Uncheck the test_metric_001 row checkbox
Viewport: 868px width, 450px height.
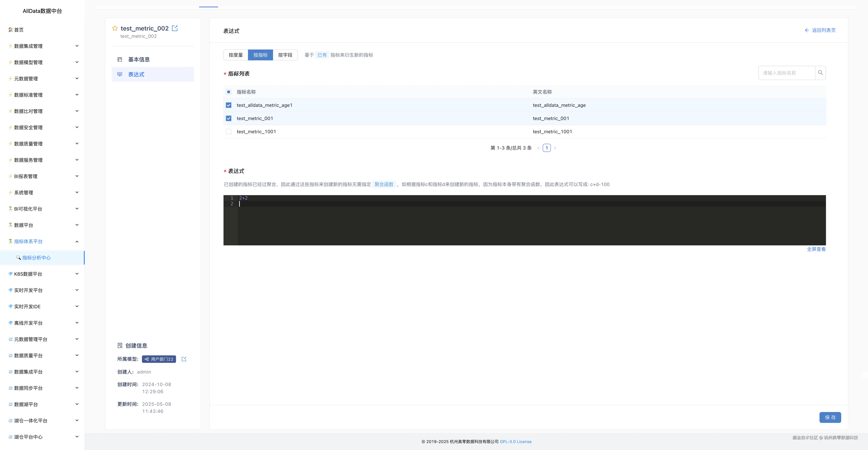click(x=228, y=119)
